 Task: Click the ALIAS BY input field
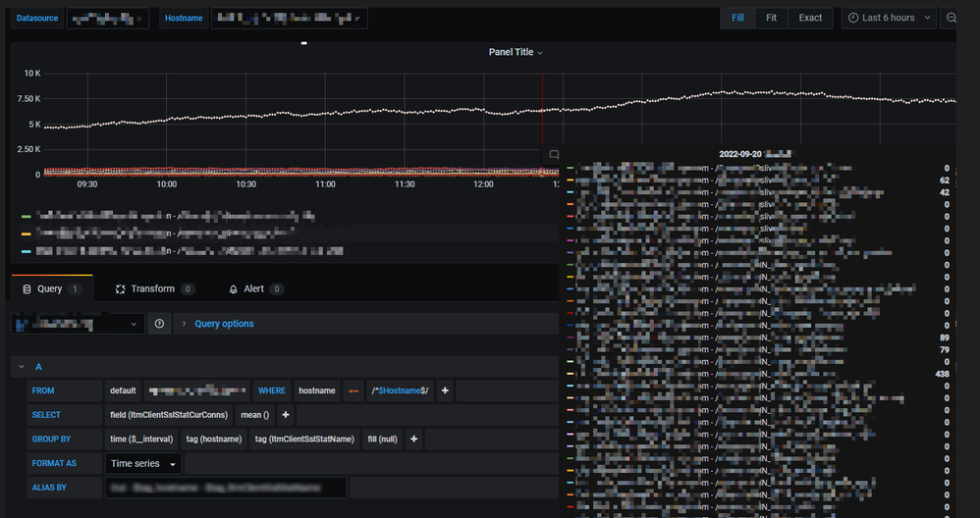[226, 488]
